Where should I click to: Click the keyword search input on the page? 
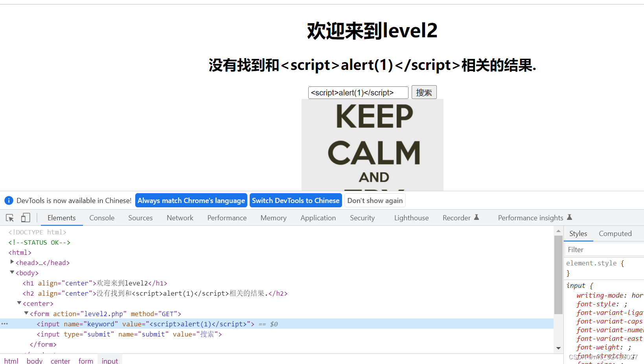point(358,93)
